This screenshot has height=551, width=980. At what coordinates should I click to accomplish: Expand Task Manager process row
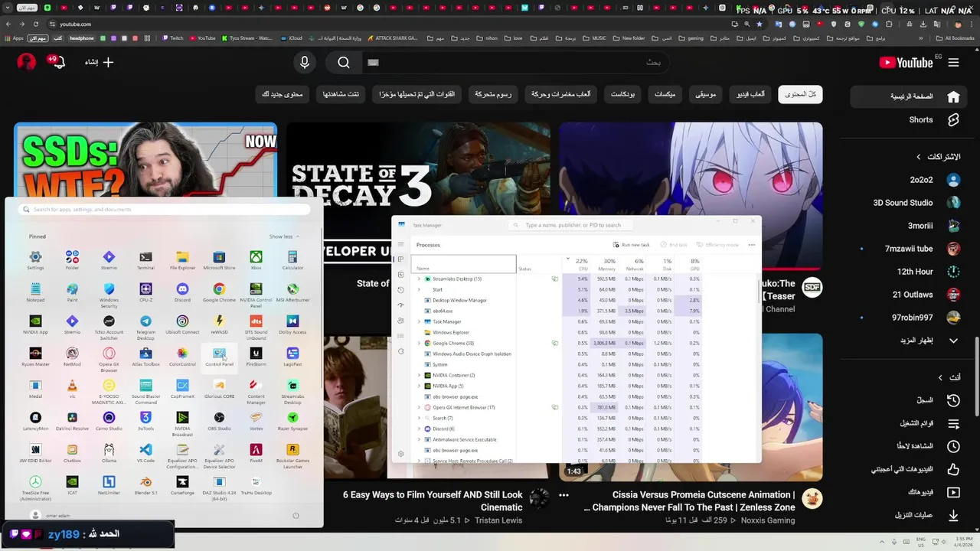419,321
